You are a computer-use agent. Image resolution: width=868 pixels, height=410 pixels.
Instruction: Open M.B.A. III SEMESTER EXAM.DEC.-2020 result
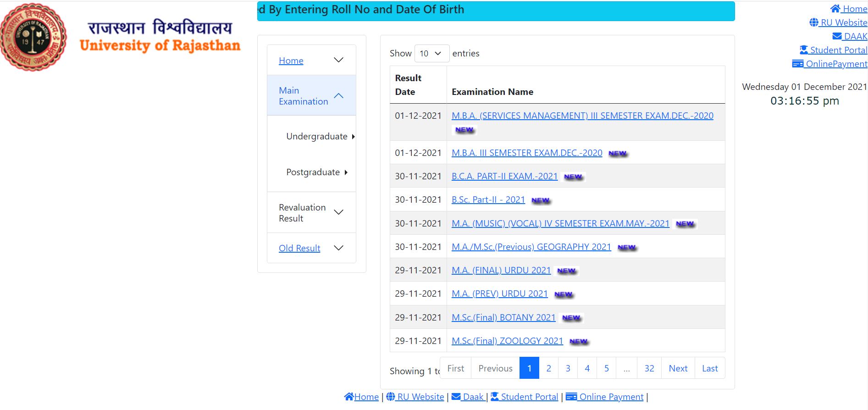527,153
